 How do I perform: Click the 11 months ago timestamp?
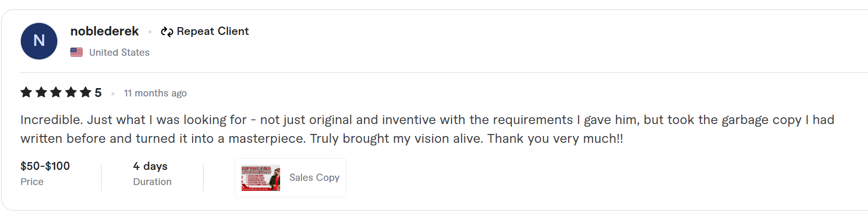point(155,93)
